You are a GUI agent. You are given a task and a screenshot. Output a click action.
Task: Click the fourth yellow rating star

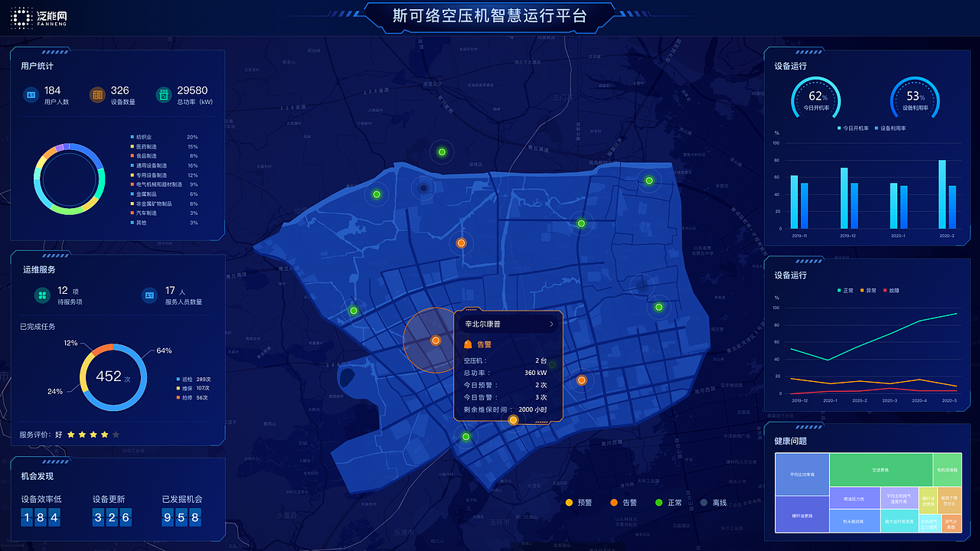click(x=104, y=435)
